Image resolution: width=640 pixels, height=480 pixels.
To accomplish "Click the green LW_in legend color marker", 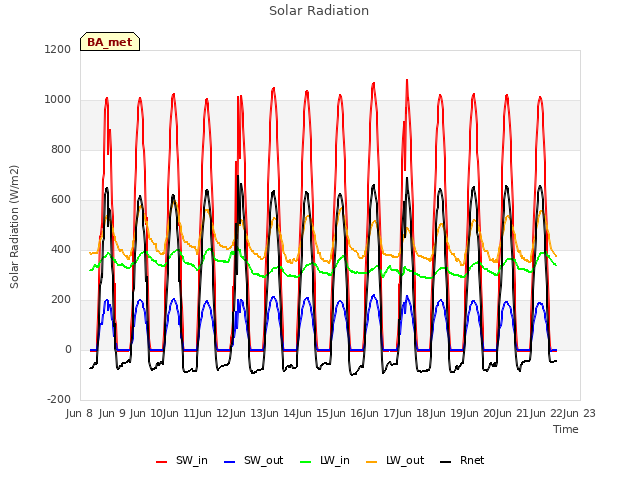I will (306, 462).
